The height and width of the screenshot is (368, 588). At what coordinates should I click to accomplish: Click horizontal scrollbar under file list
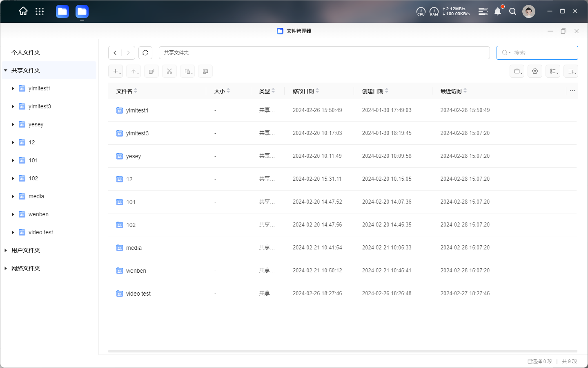[343, 351]
